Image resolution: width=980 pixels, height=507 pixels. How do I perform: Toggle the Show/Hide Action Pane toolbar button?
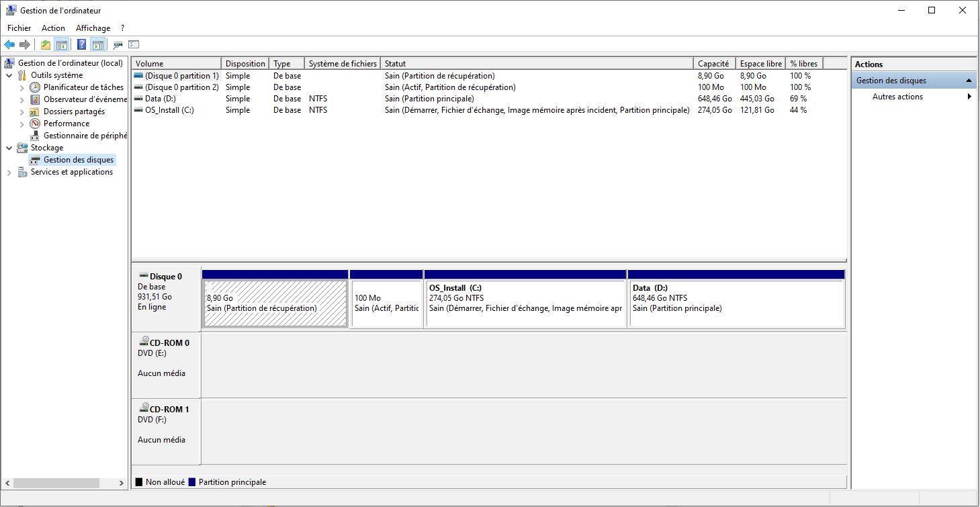[x=98, y=45]
